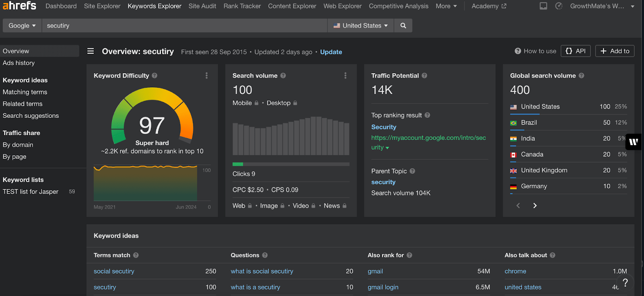Click help icon next to Global search volume
Screen dimensions: 644x296
pos(581,76)
